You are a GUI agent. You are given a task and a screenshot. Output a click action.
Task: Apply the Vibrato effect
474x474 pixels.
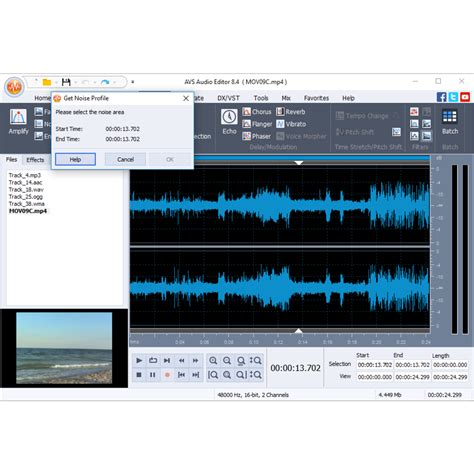[x=291, y=124]
